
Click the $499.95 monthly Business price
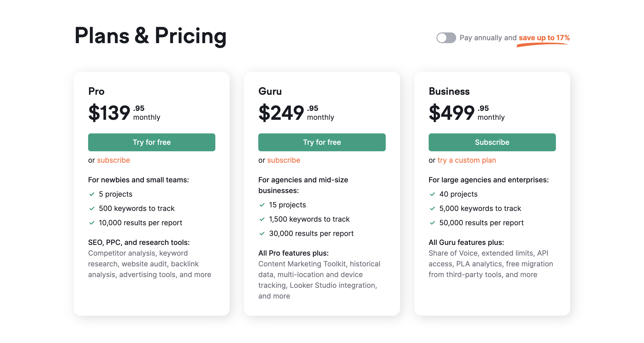click(466, 113)
